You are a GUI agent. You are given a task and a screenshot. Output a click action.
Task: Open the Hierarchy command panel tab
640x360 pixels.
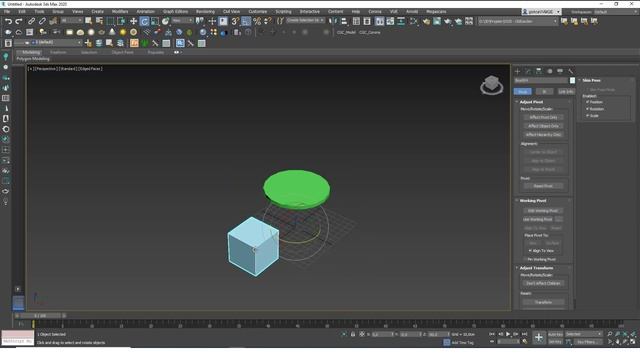539,71
